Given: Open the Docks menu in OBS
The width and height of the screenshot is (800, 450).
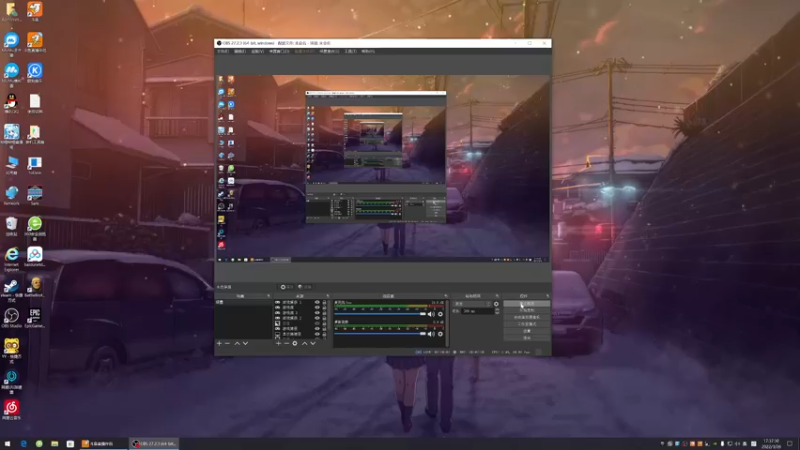Looking at the screenshot, I should click(x=279, y=51).
